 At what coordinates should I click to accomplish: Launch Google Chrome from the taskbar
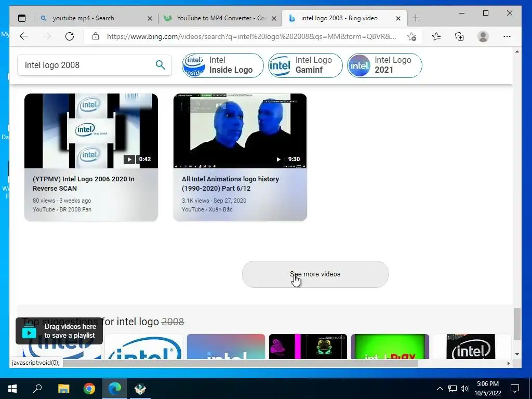point(89,389)
